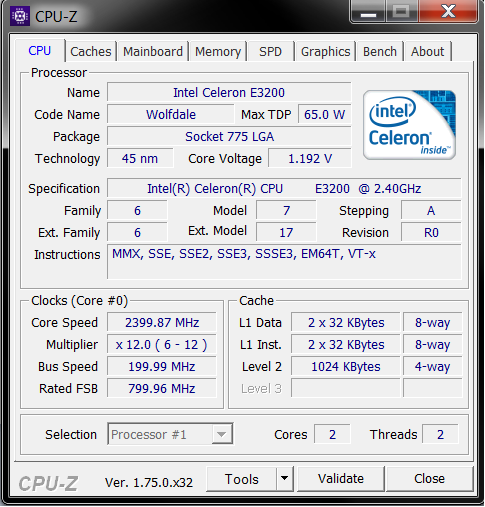Image resolution: width=485 pixels, height=507 pixels.
Task: Click the L1 Inst. 2 x 32 KBytes value
Action: [x=346, y=344]
